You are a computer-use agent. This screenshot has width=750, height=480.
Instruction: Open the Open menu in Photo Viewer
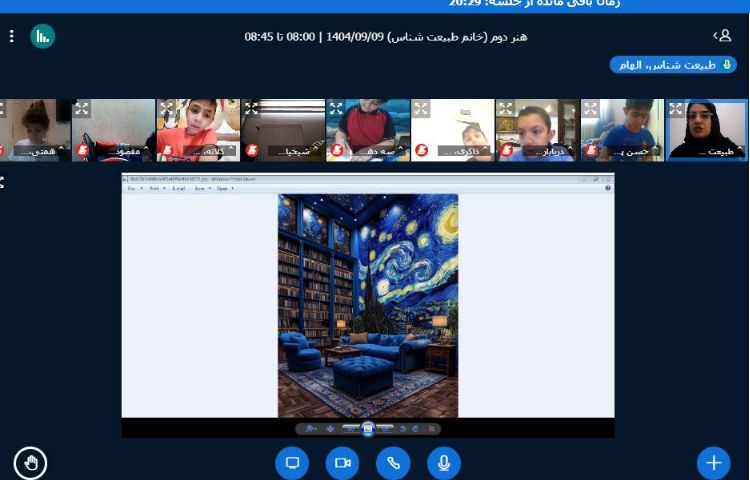point(224,189)
